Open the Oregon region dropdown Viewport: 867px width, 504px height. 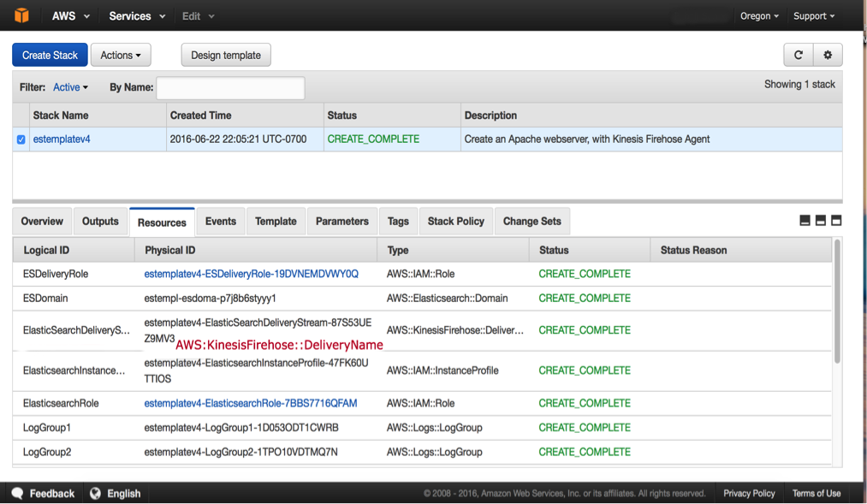click(x=758, y=15)
